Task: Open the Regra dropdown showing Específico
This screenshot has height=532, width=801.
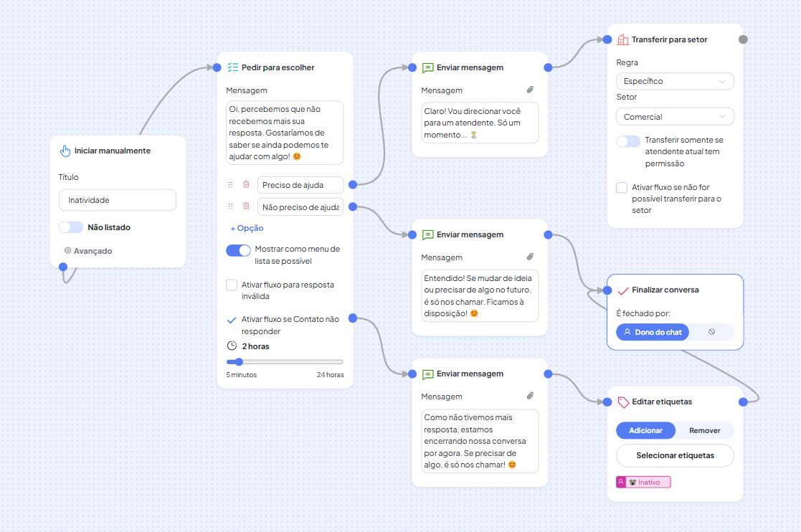Action: [675, 81]
